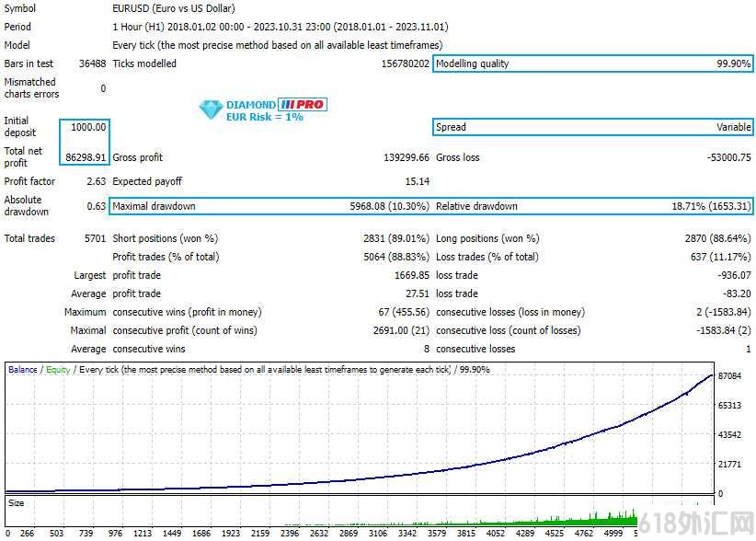The width and height of the screenshot is (756, 541).
Task: Select expected payoff value 15.14
Action: pos(417,181)
